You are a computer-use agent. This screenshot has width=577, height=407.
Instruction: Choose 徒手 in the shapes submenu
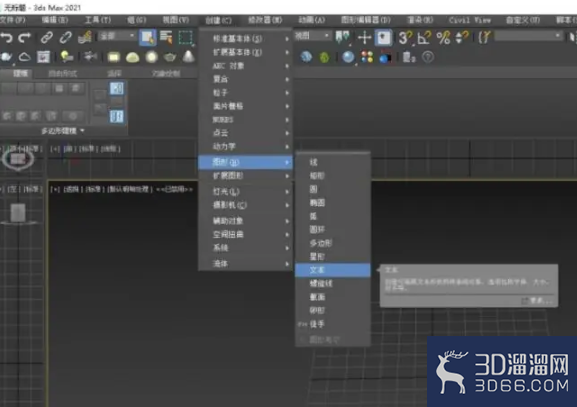[332, 324]
